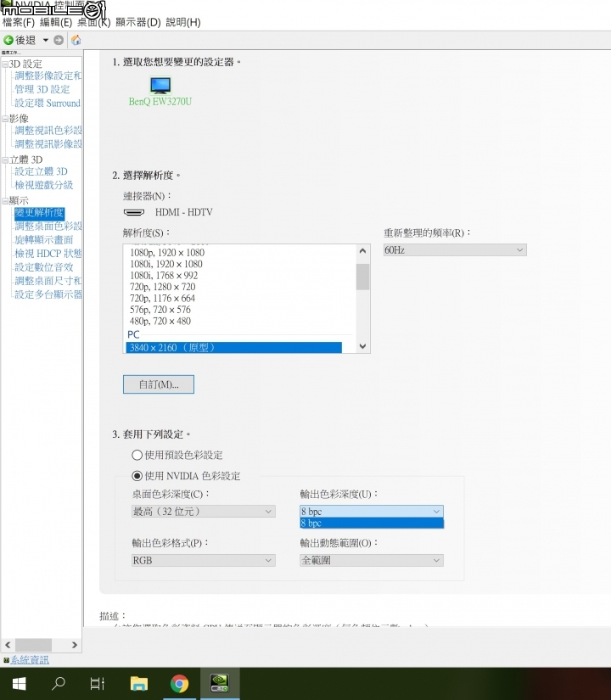Open 調整影像設定 sidebar item under 3D 設定
This screenshot has width=611, height=700.
click(48, 76)
